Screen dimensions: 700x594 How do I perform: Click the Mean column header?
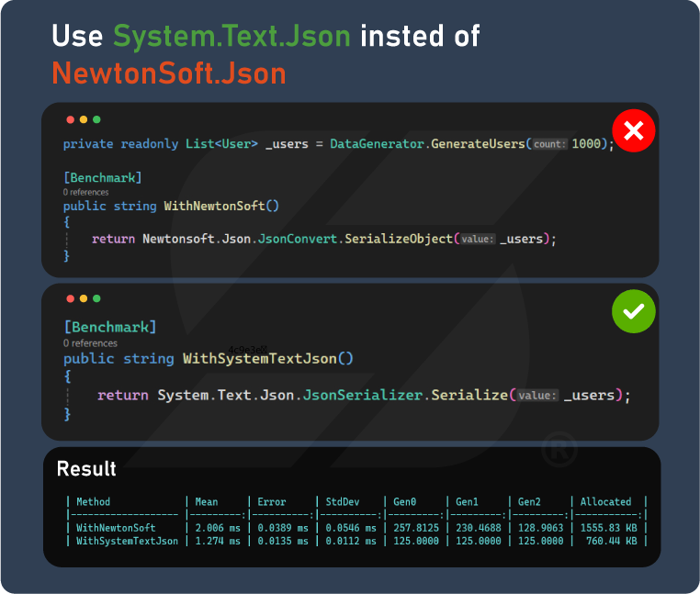coord(207,502)
